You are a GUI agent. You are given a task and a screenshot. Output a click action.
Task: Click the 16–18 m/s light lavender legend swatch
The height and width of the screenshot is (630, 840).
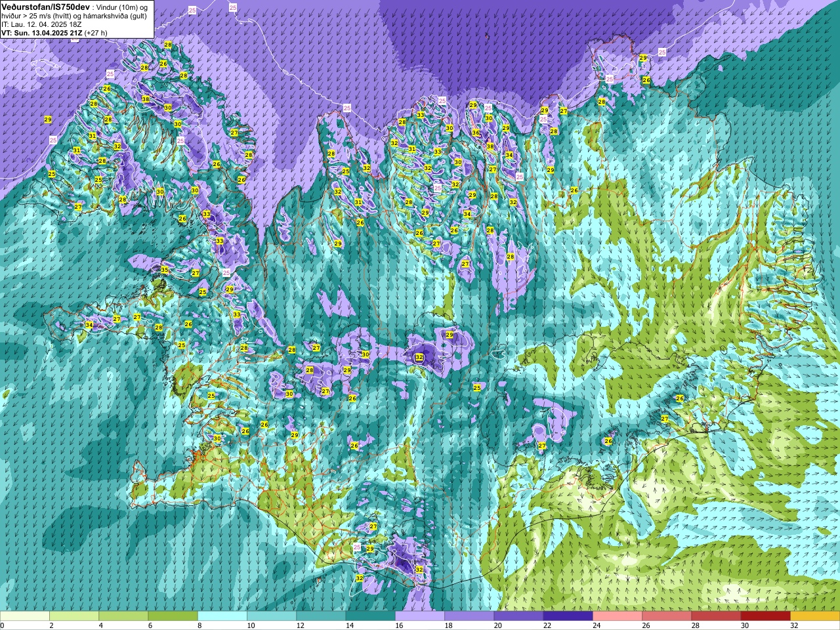click(x=420, y=616)
